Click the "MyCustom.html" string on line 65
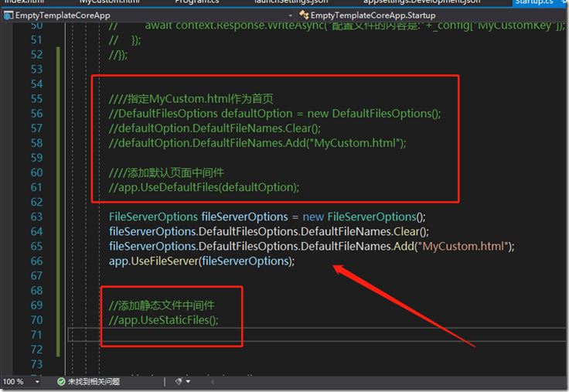 click(463, 247)
